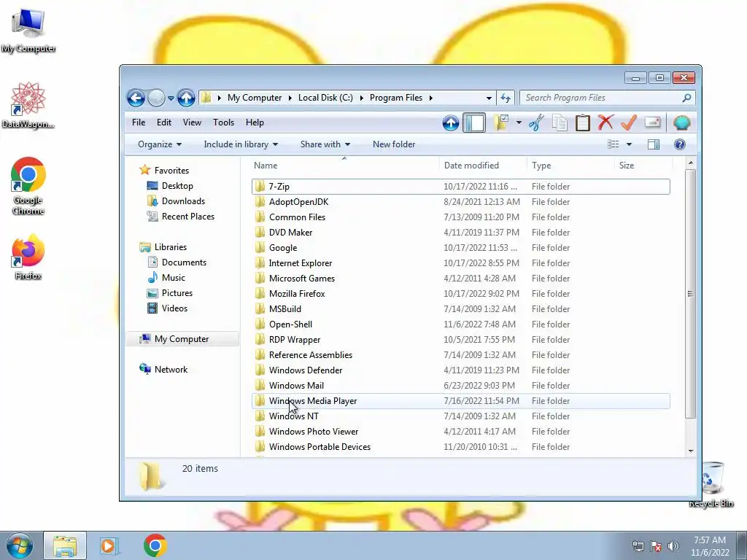Select Downloads in the navigation pane
The image size is (747, 560).
[183, 201]
